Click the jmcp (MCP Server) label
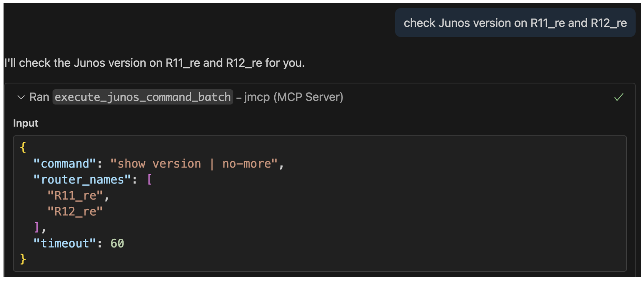644x281 pixels. point(293,97)
